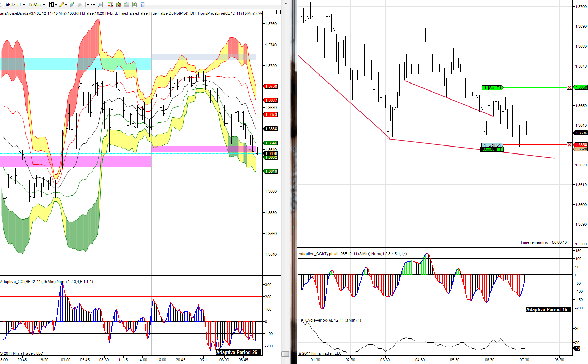This screenshot has height=364, width=588.
Task: Expand the crosshair cursor dropdown arrow
Action: point(94,5)
